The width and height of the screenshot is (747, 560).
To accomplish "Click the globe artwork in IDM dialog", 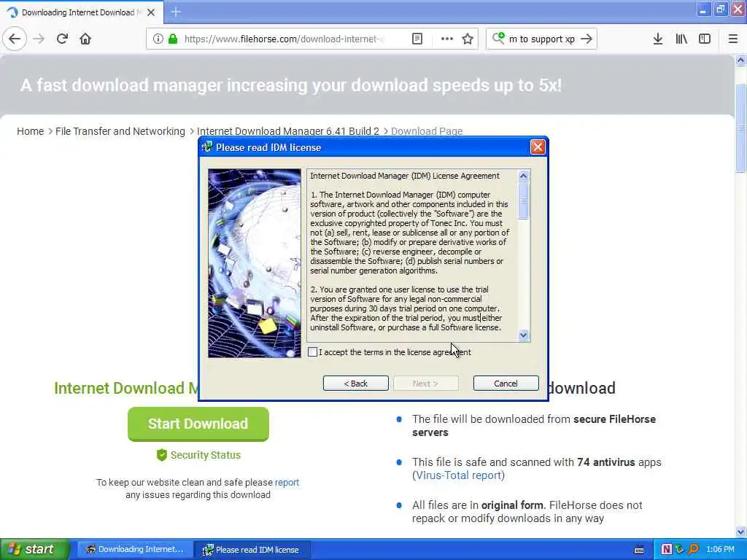I will (255, 263).
